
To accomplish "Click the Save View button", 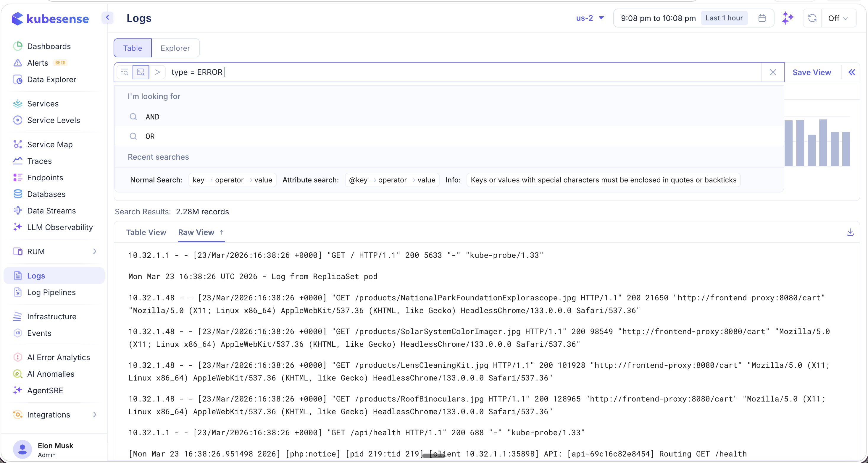I will [811, 72].
